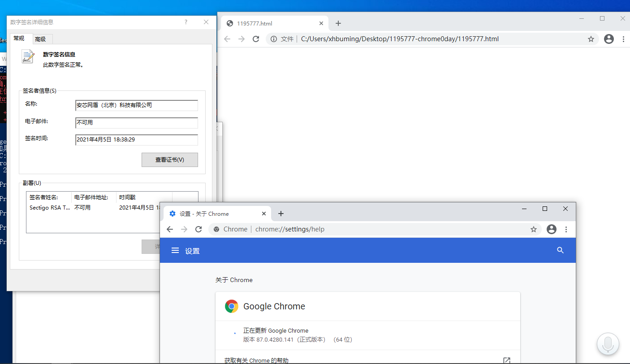
Task: Click version text 87.0.4280.141
Action: coord(275,340)
